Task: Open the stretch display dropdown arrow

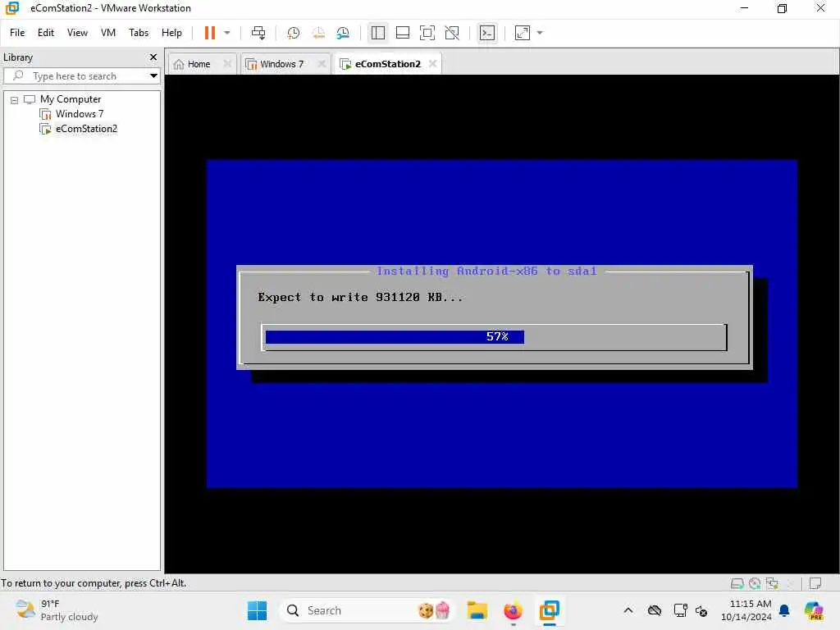Action: click(x=540, y=33)
